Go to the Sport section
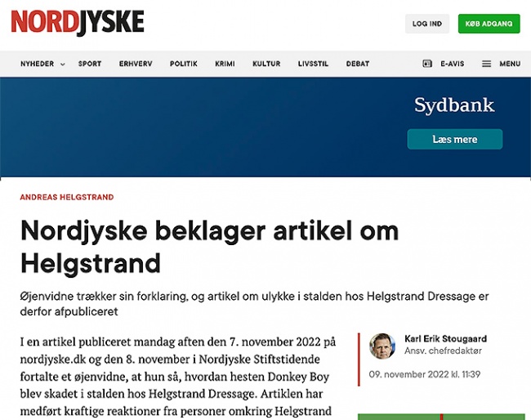The width and height of the screenshot is (531, 420). point(90,64)
